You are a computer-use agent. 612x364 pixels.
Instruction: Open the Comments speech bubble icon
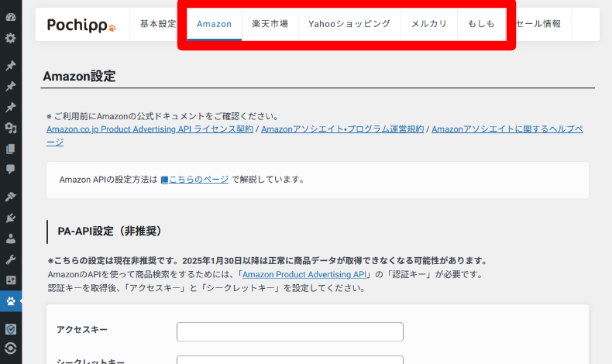[11, 170]
